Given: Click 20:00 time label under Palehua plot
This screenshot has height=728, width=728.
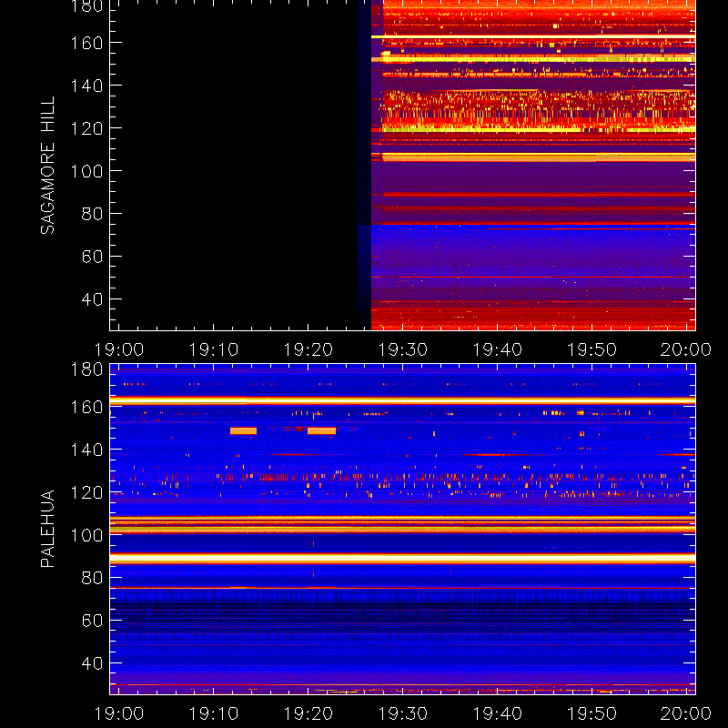Looking at the screenshot, I should pos(686,713).
